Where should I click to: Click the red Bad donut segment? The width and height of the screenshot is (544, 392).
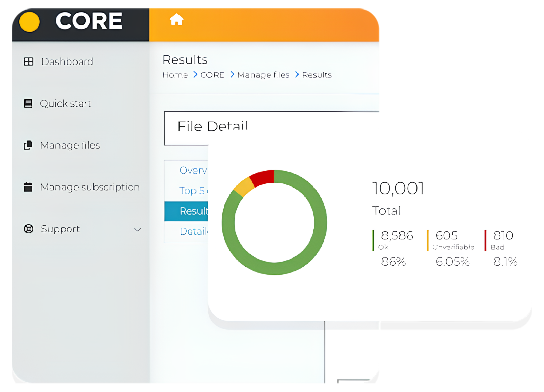(262, 178)
